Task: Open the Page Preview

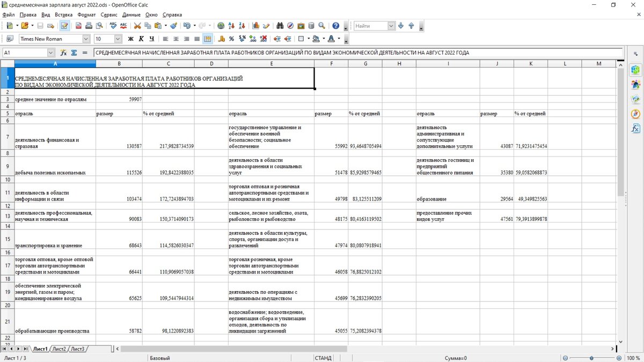Action: (99, 26)
